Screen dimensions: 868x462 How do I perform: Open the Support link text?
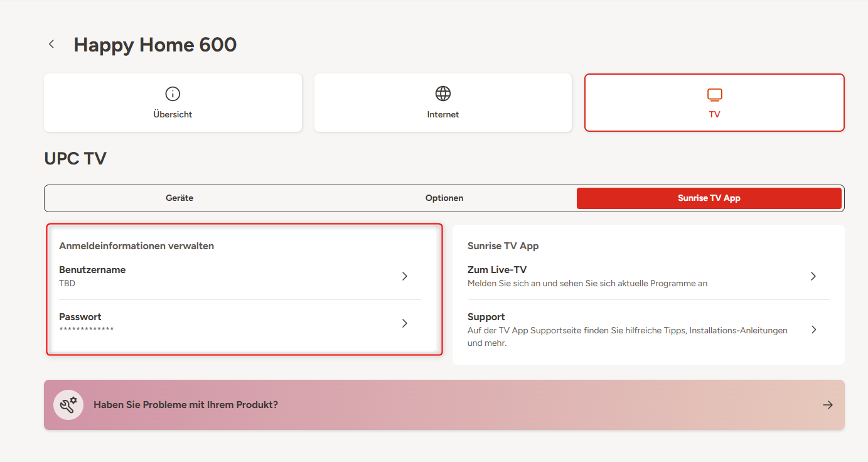(x=486, y=317)
